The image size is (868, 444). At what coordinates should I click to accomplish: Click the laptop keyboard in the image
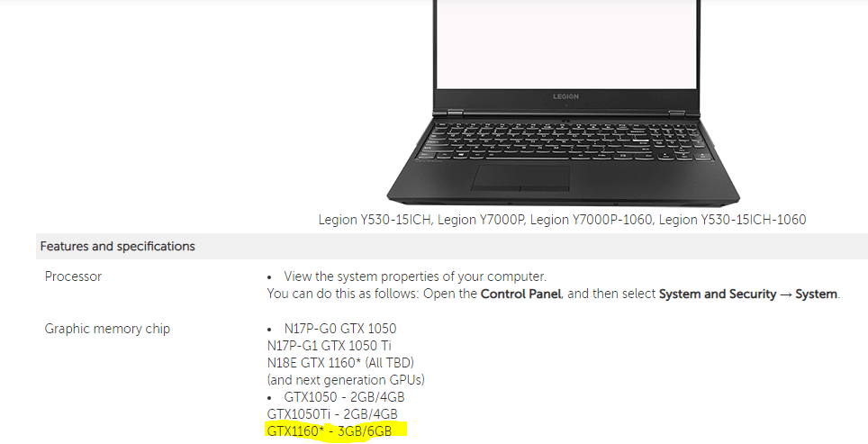coord(565,140)
